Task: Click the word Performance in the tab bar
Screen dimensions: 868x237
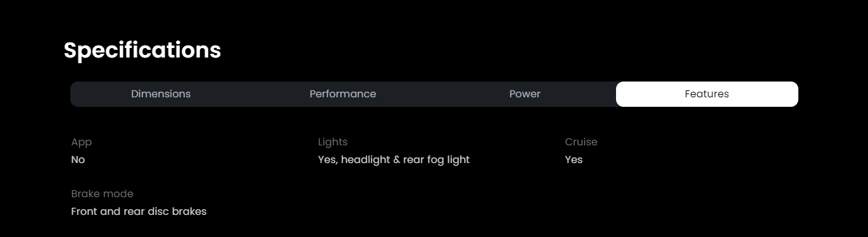Action: coord(343,94)
